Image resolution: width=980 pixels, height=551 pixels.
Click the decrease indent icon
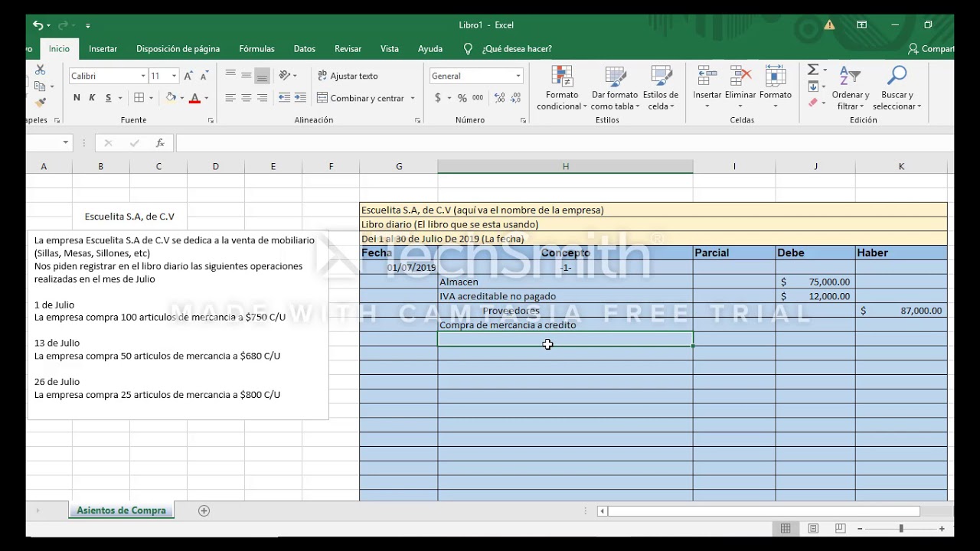point(284,98)
